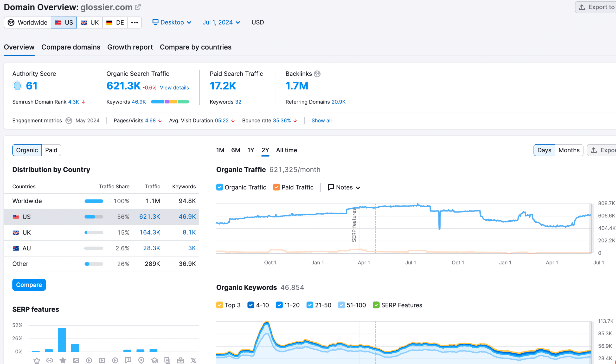Click the graduation cap icon in SERP features
This screenshot has width=616, height=364.
(x=154, y=360)
